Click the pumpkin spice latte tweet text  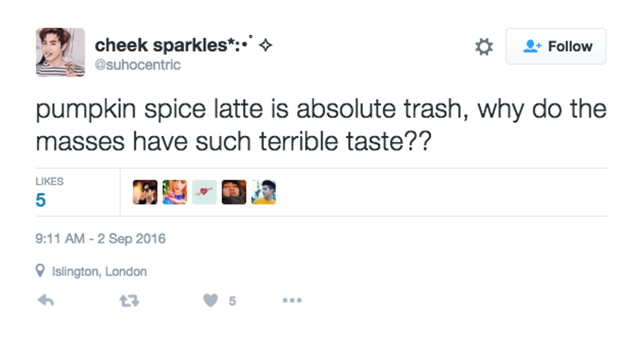tap(321, 124)
